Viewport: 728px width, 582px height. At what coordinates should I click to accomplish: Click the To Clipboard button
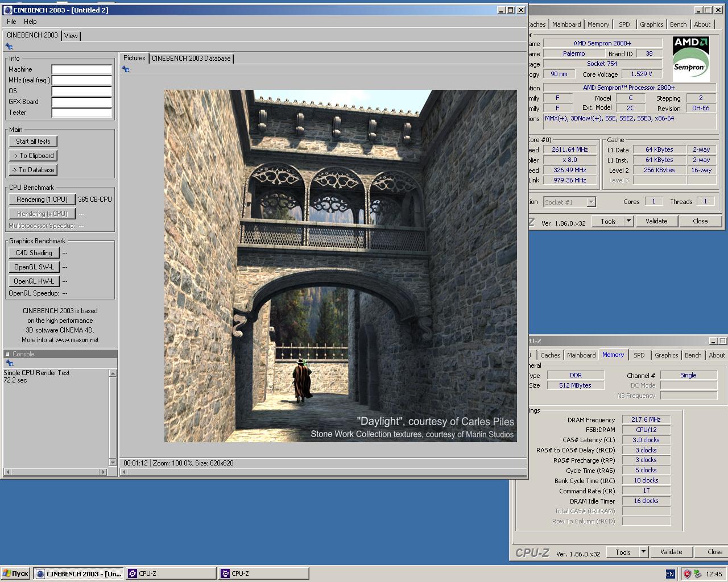click(33, 156)
